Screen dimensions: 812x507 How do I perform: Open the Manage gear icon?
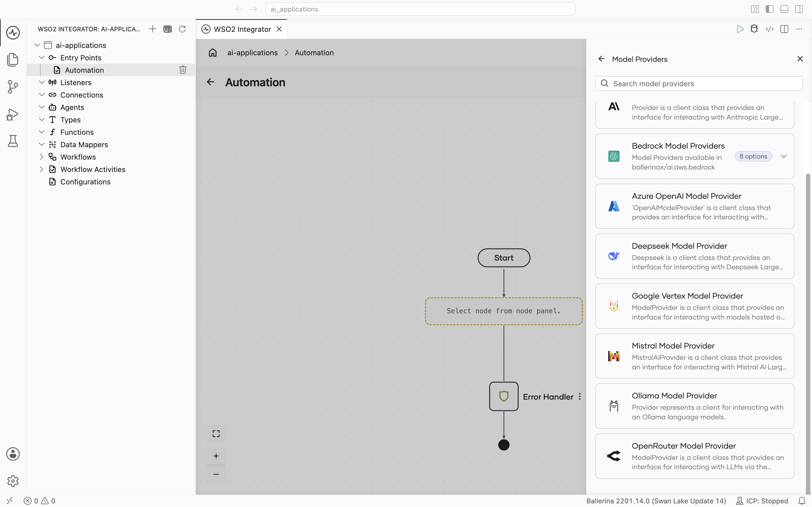(x=13, y=481)
